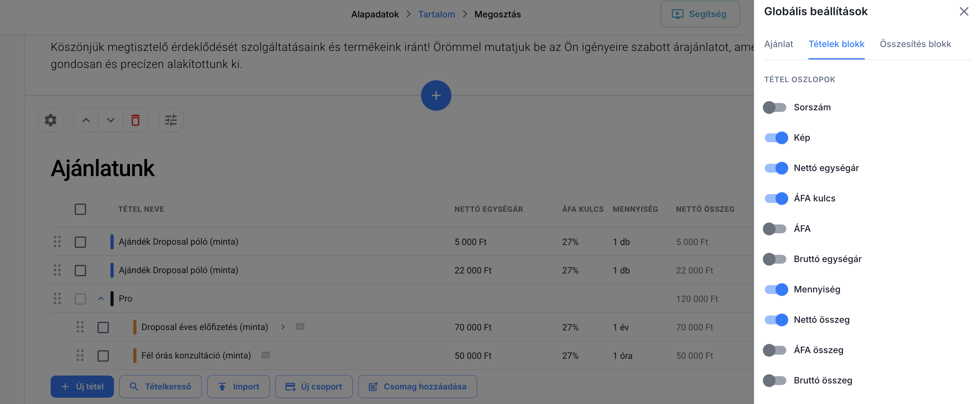Add new block with blue plus button
The image size is (980, 404).
[x=436, y=95]
